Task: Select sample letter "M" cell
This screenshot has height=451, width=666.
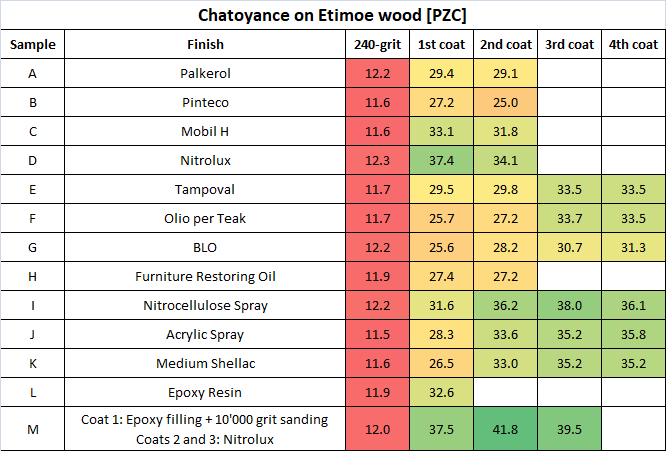Action: point(33,429)
